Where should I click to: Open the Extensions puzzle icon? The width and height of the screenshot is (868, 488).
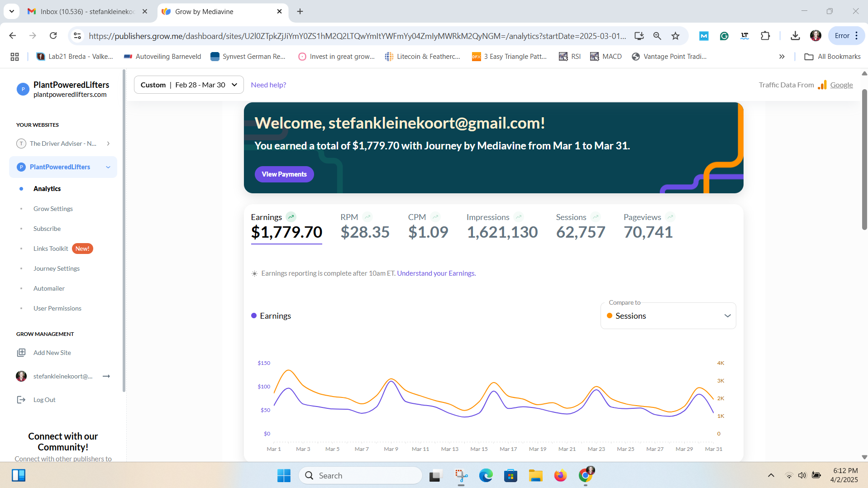pos(765,36)
